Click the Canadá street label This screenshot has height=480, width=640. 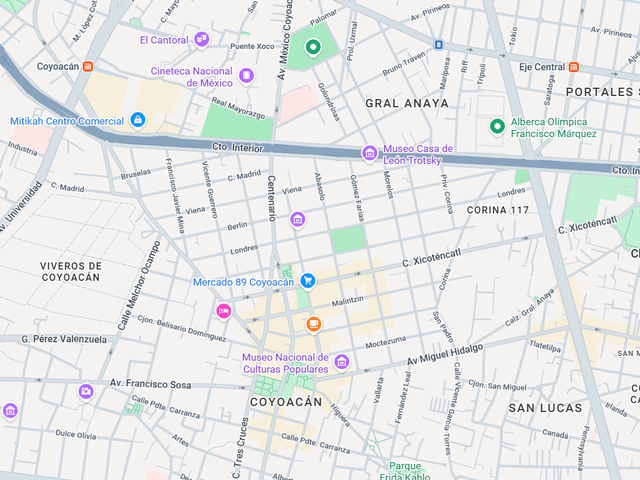tap(556, 433)
